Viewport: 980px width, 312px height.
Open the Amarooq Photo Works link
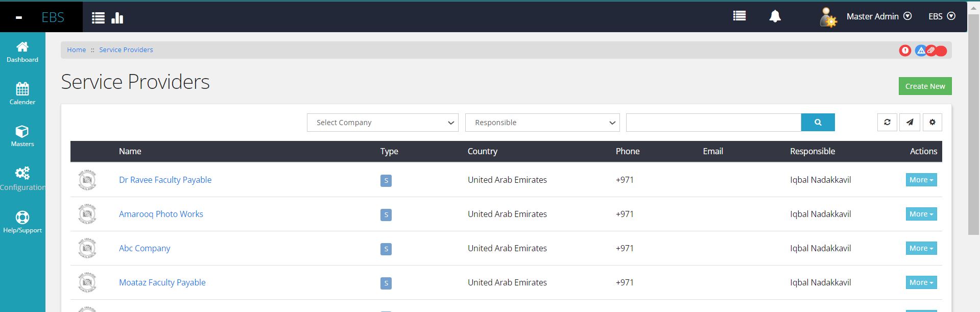pyautogui.click(x=161, y=214)
